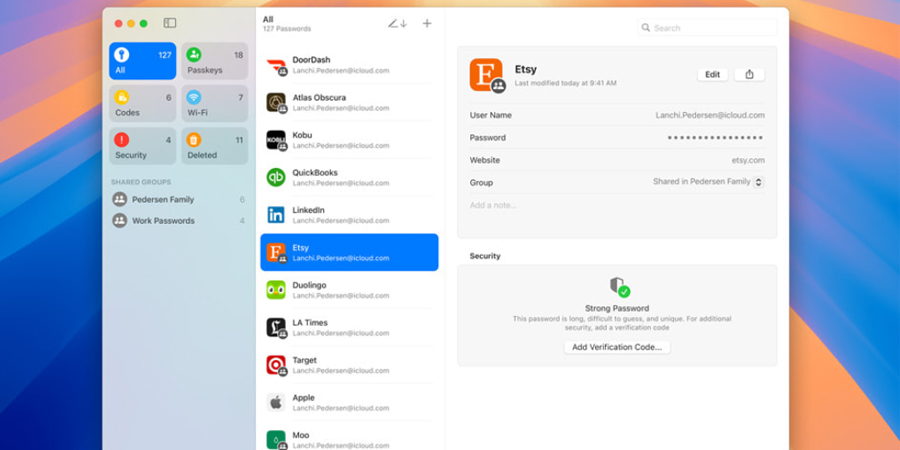900x450 pixels.
Task: Expand the Group dropdown selector
Action: point(758,183)
